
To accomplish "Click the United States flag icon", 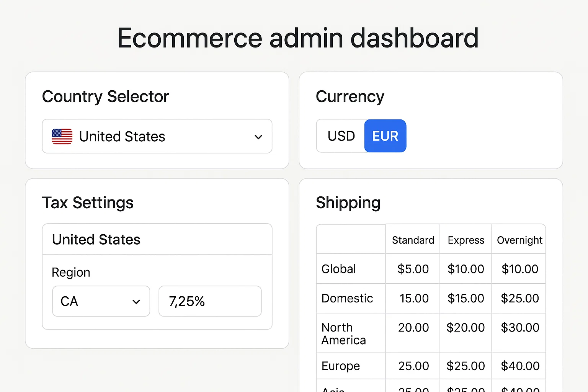I will [x=62, y=136].
